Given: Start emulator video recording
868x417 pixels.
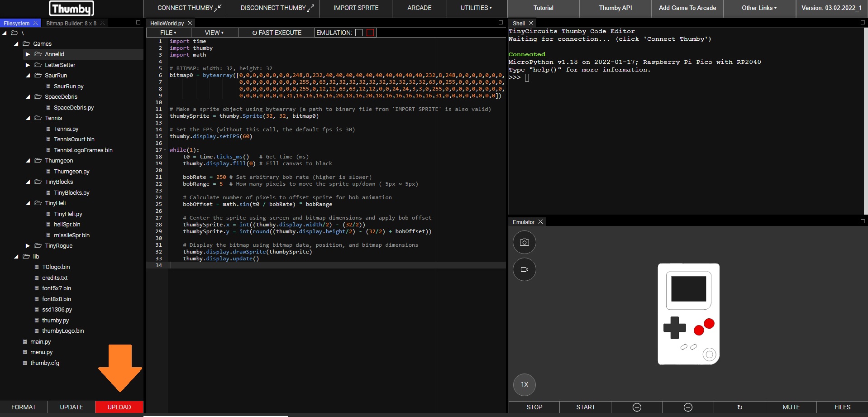Looking at the screenshot, I should pyautogui.click(x=524, y=269).
